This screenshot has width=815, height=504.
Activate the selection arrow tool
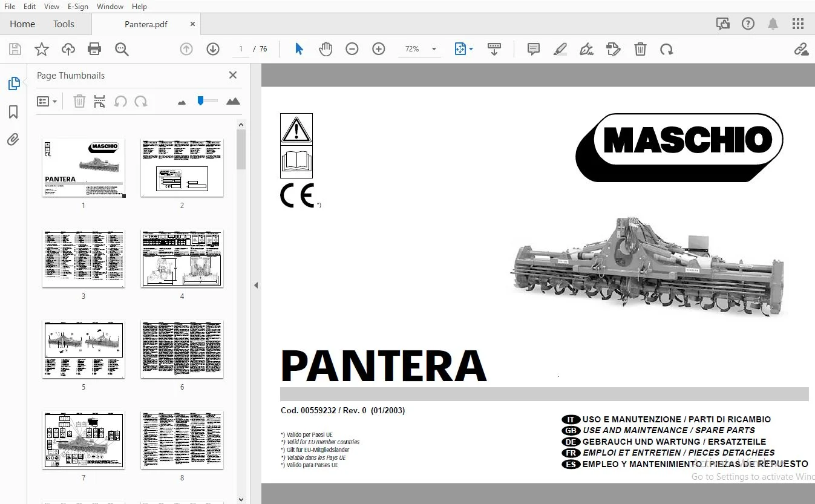tap(299, 49)
